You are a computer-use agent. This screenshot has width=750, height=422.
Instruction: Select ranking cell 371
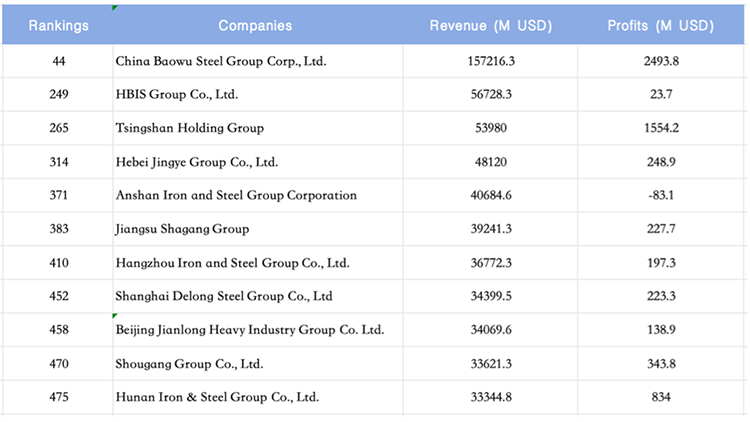[x=58, y=195]
